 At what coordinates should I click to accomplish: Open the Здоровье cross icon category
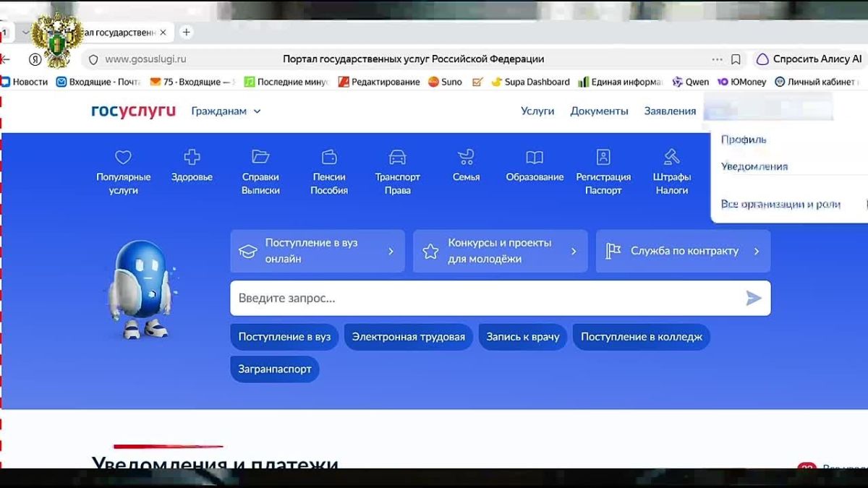coord(192,166)
